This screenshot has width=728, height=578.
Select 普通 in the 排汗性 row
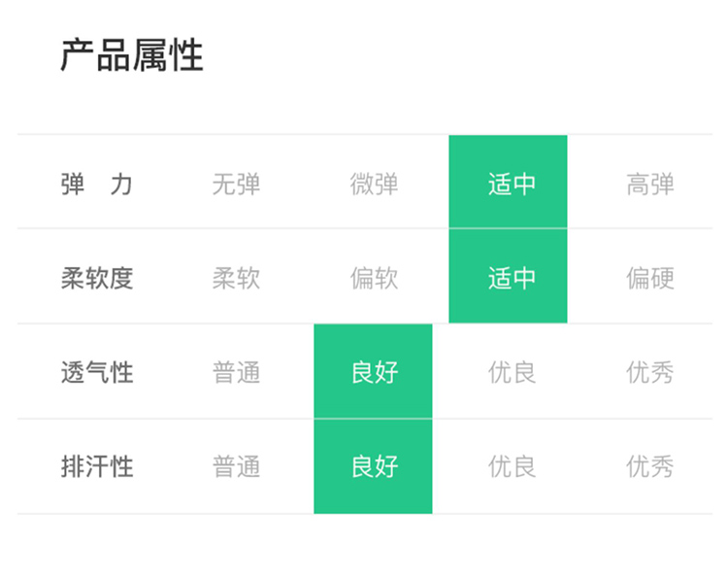(x=236, y=467)
